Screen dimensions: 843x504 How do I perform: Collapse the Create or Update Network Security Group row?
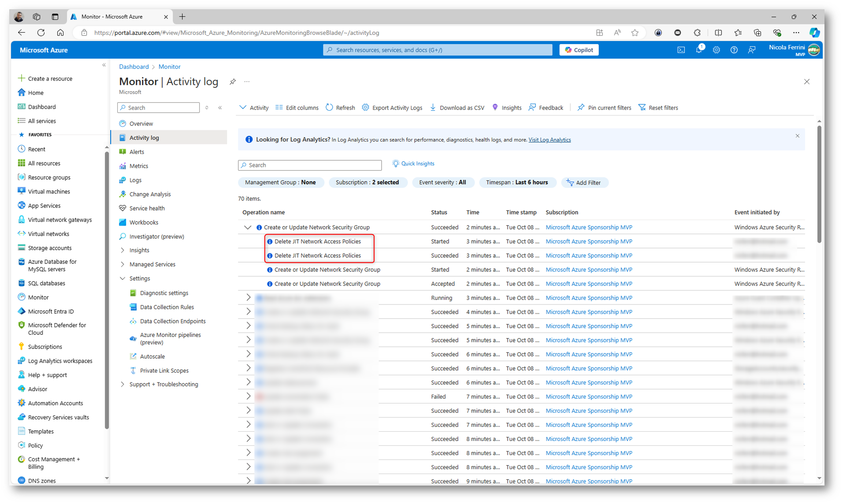tap(248, 227)
